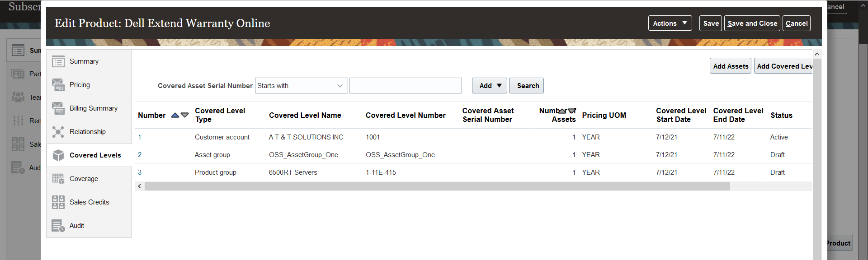The height and width of the screenshot is (260, 868).
Task: Click the Sales Credits icon in the background sidebar
Action: (x=18, y=144)
